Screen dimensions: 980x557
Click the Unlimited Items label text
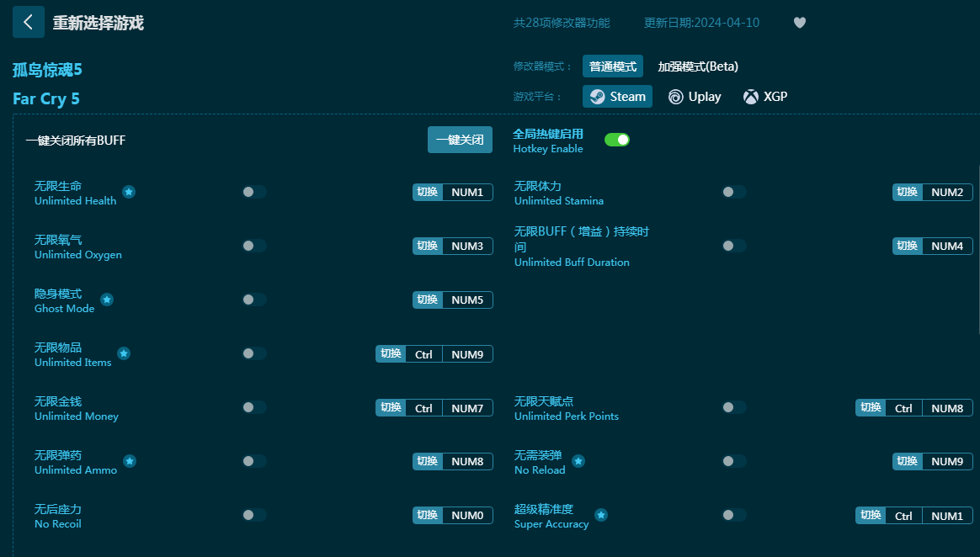tap(73, 362)
